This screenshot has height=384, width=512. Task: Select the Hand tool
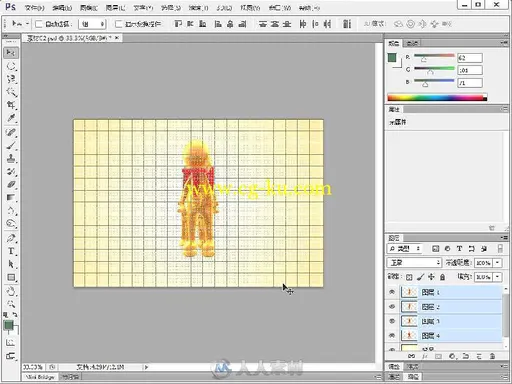click(11, 291)
